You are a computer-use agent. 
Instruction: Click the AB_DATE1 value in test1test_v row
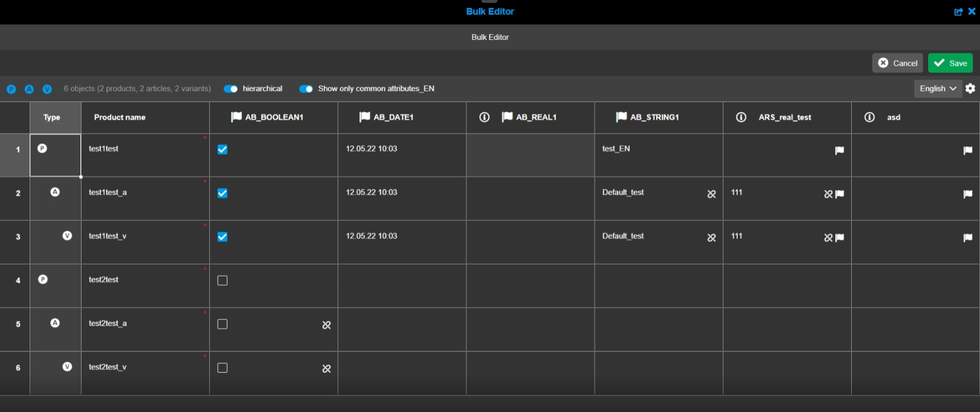(x=371, y=236)
